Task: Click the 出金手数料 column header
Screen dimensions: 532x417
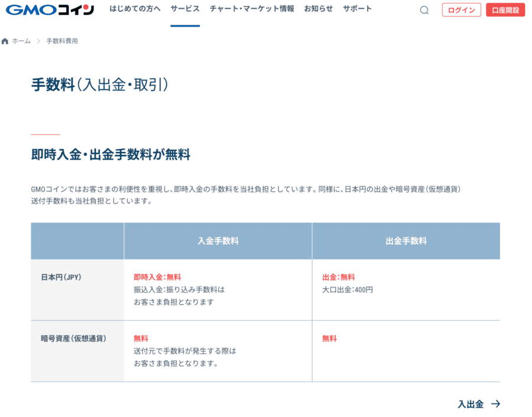Action: coord(406,241)
